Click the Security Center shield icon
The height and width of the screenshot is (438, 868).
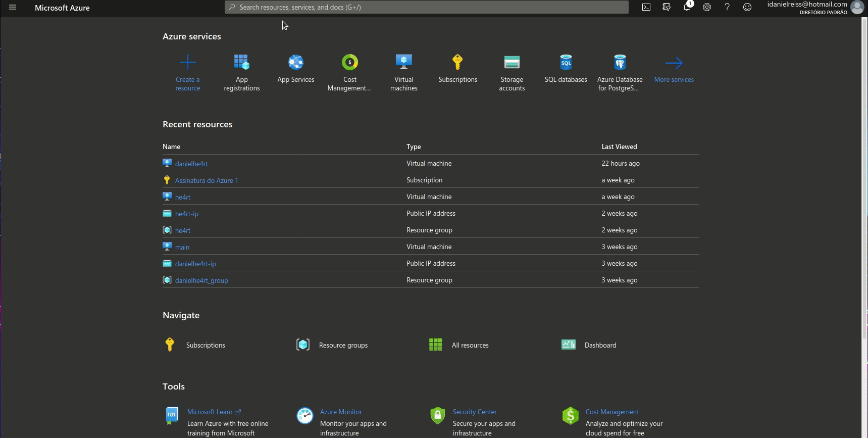[438, 415]
